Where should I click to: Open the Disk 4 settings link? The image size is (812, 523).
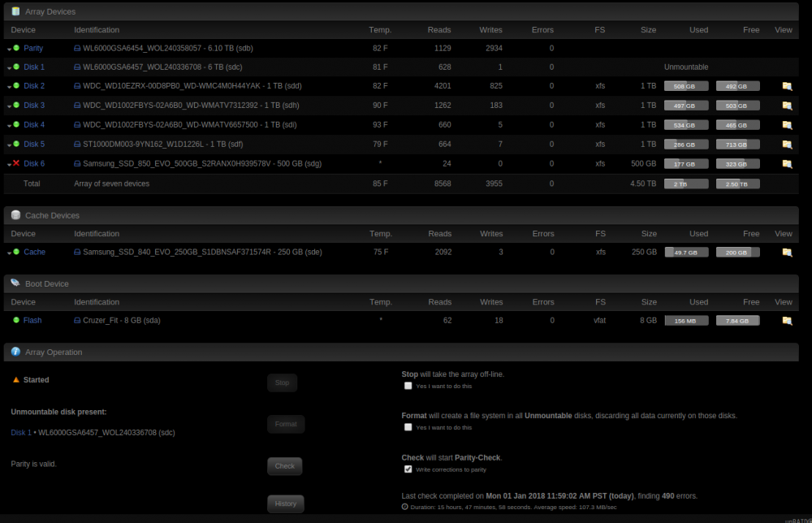(x=34, y=125)
